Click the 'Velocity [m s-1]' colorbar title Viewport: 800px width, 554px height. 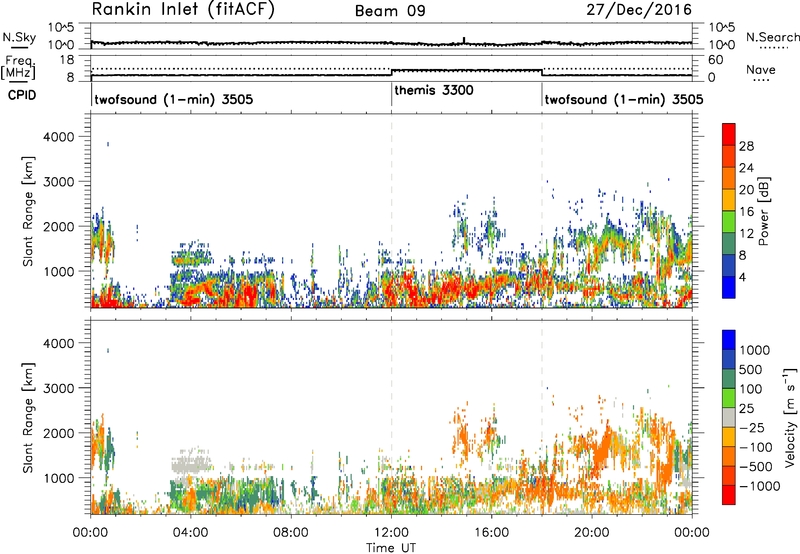[x=790, y=417]
